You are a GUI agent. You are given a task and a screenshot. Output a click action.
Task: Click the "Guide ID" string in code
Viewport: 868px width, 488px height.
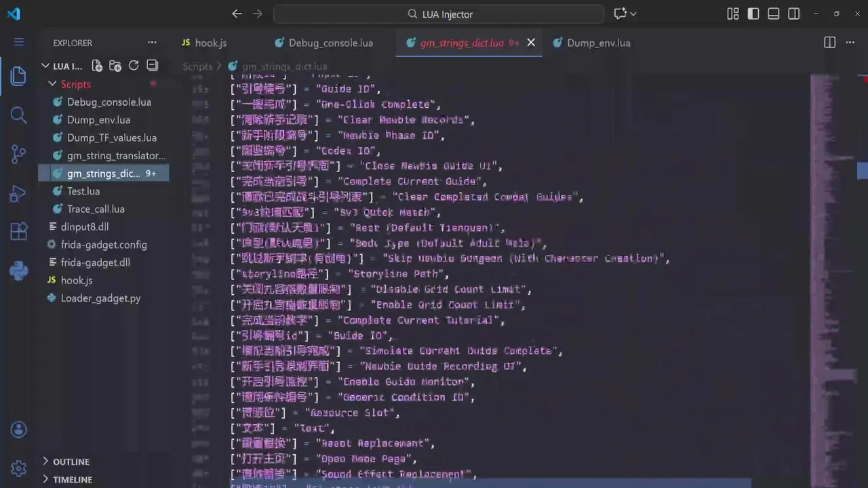(x=345, y=89)
